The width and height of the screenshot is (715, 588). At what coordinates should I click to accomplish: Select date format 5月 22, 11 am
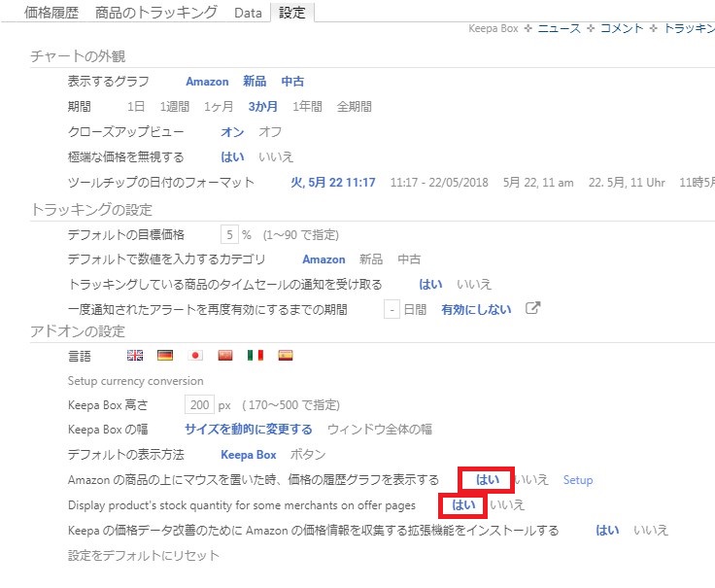(538, 183)
